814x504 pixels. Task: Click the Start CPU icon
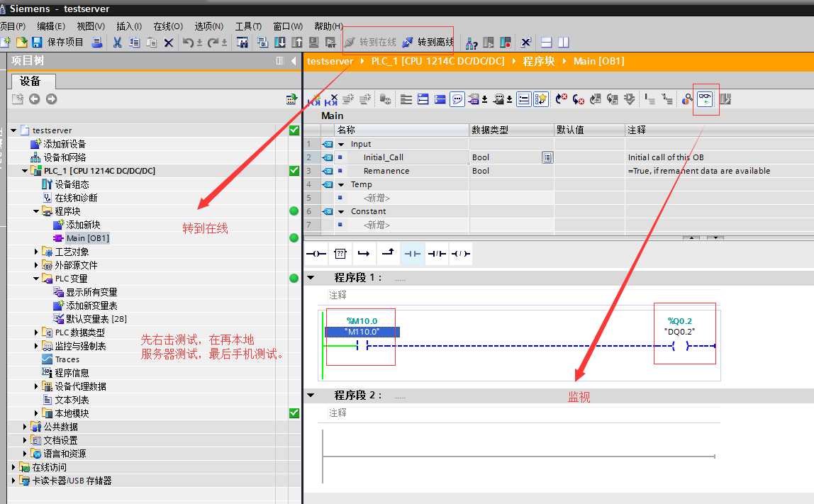pos(488,42)
